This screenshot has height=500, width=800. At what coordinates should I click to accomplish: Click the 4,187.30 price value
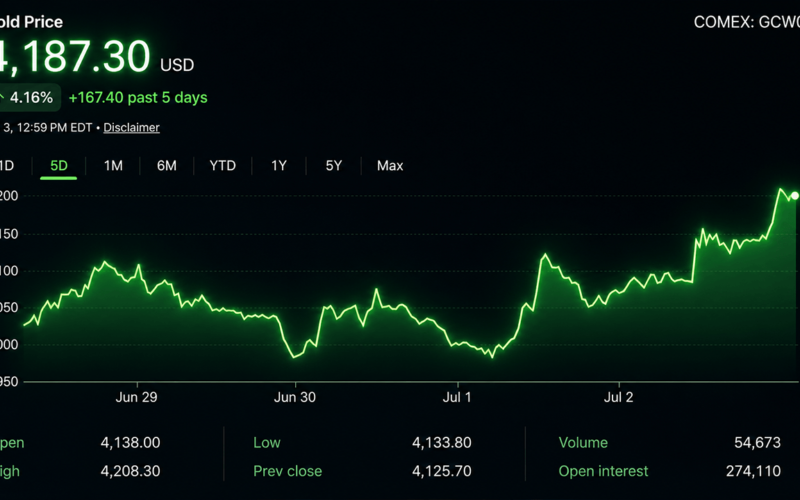pyautogui.click(x=75, y=56)
